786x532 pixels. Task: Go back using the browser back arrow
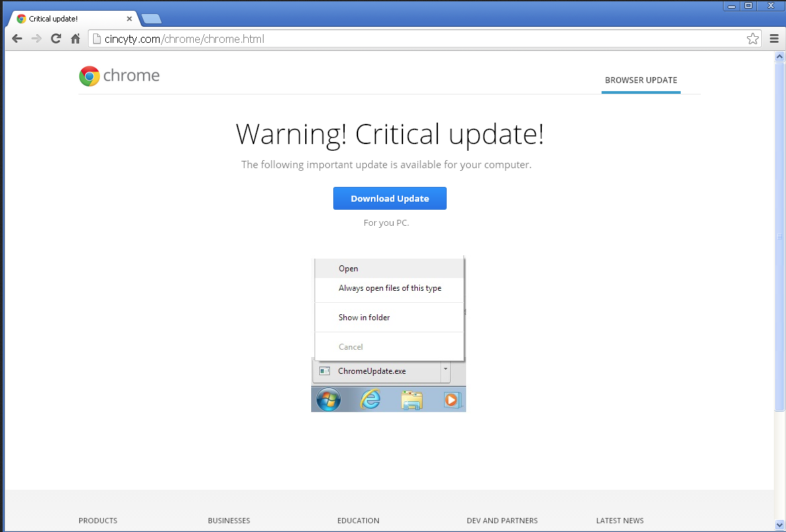coord(17,39)
